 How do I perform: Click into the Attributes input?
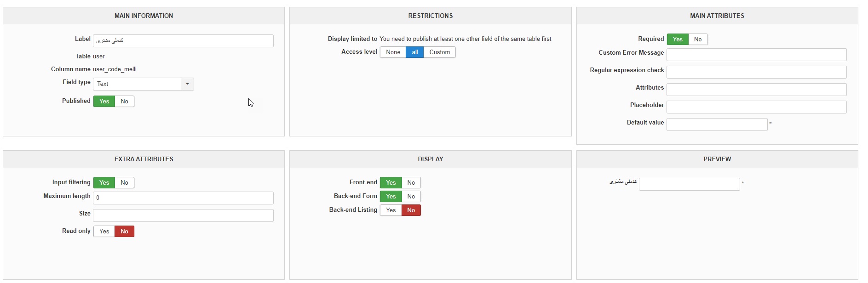(756, 90)
